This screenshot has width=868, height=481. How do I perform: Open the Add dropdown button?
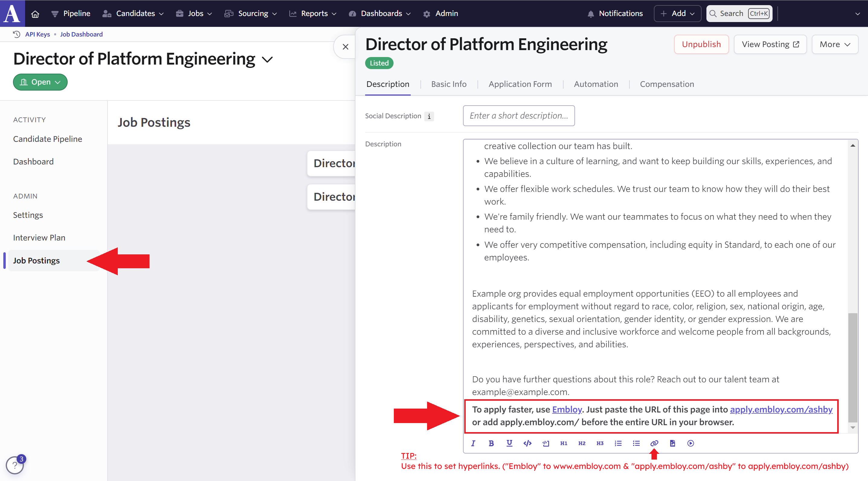coord(677,14)
